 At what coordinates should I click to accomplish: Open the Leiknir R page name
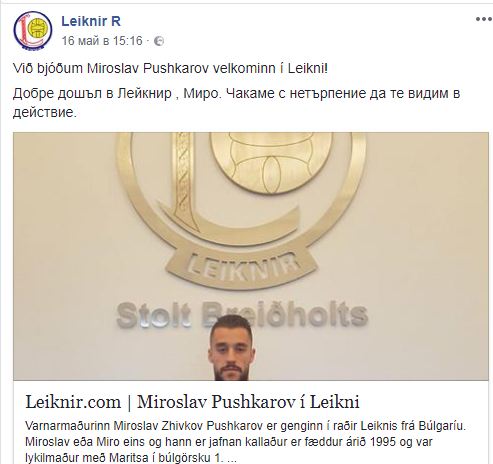(91, 21)
